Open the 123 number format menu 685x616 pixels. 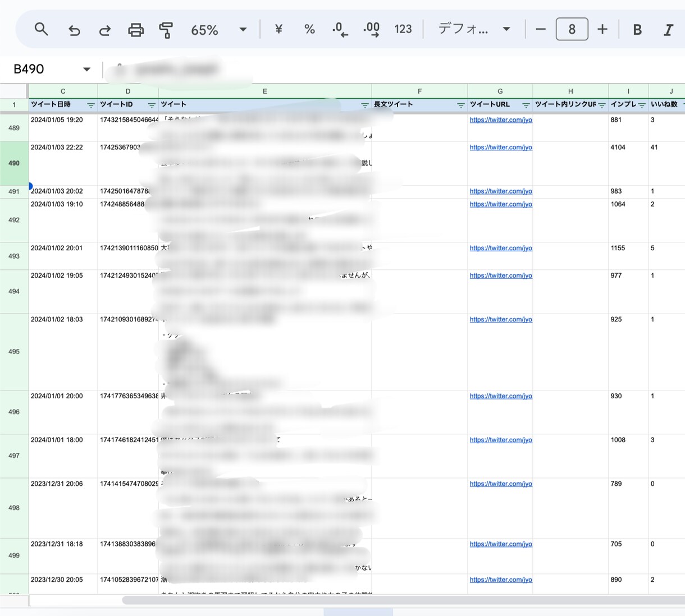(403, 29)
